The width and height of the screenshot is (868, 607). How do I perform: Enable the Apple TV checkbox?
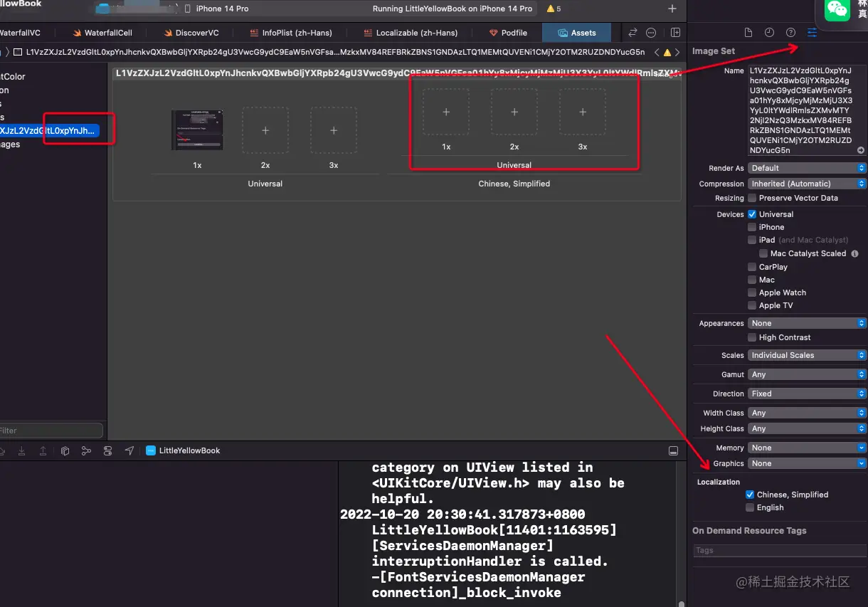click(x=752, y=305)
